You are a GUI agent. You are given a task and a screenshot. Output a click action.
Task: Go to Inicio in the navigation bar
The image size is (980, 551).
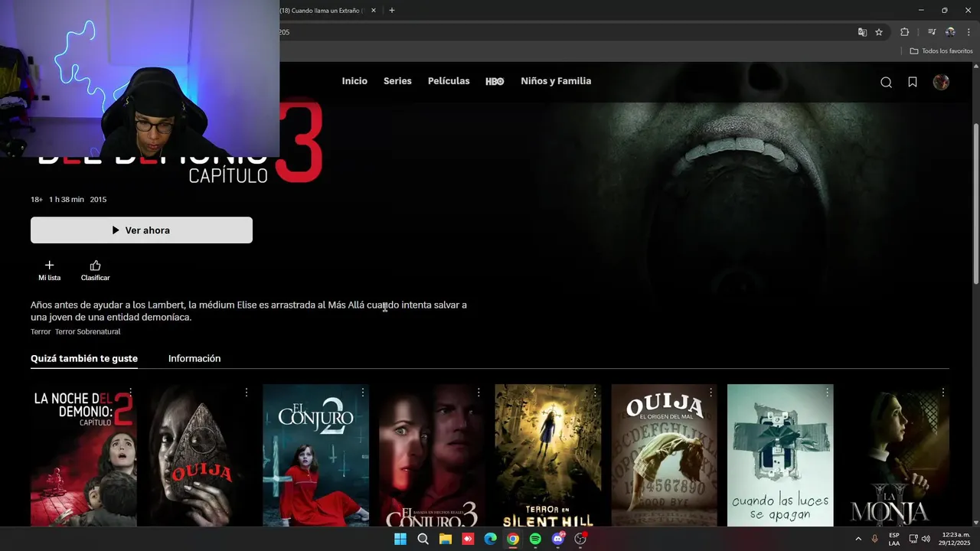tap(354, 81)
